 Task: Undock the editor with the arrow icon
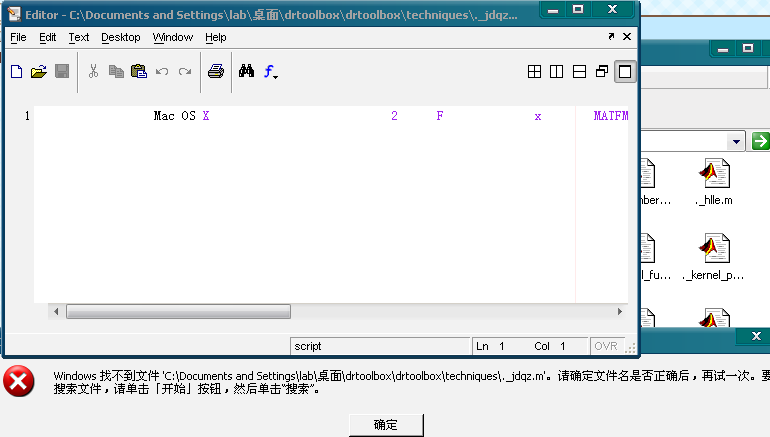point(611,36)
